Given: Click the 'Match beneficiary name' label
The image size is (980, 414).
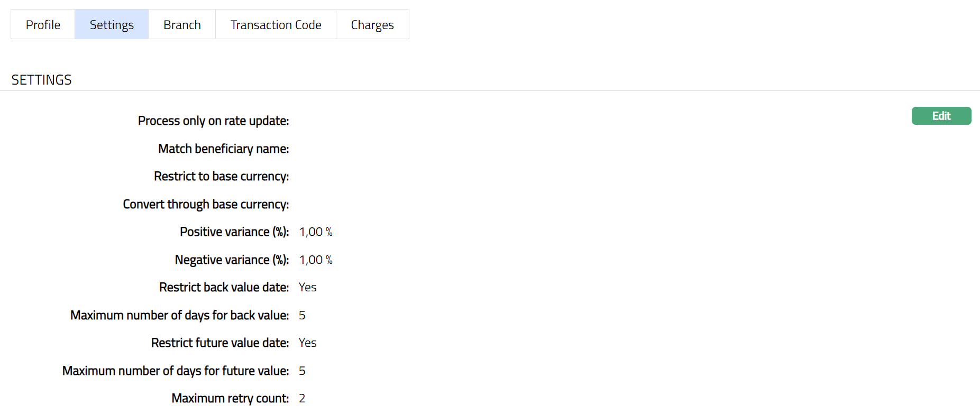Looking at the screenshot, I should coord(223,149).
